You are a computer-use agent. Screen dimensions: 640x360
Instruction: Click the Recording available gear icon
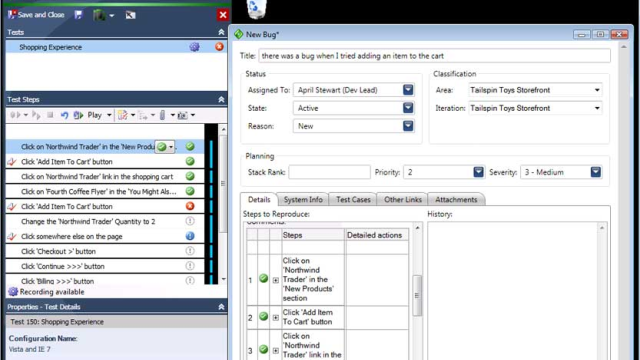(13, 291)
